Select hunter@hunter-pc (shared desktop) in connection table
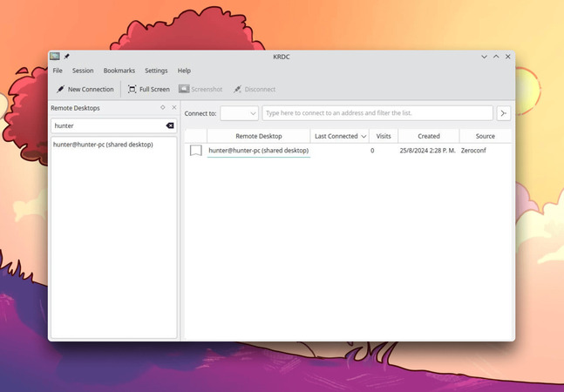This screenshot has height=392, width=564. (x=259, y=151)
